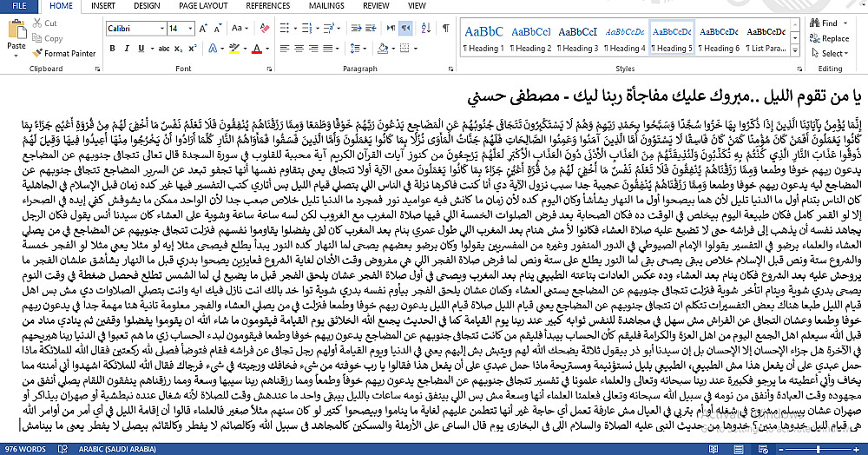Open the MAILINGS tab
The height and width of the screenshot is (455, 868).
[x=326, y=6]
